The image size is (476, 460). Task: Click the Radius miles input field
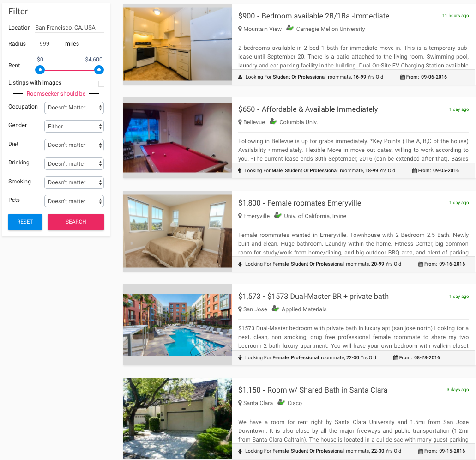[47, 44]
